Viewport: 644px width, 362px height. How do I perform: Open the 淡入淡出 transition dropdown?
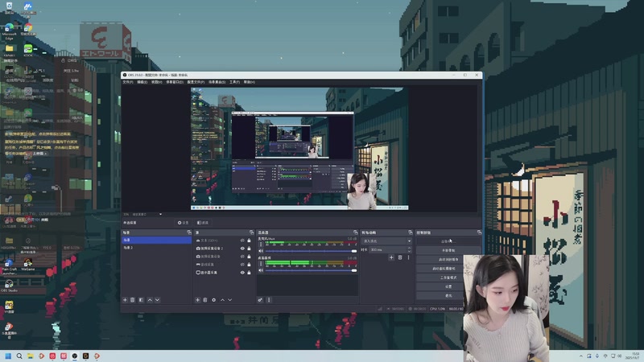pos(386,241)
